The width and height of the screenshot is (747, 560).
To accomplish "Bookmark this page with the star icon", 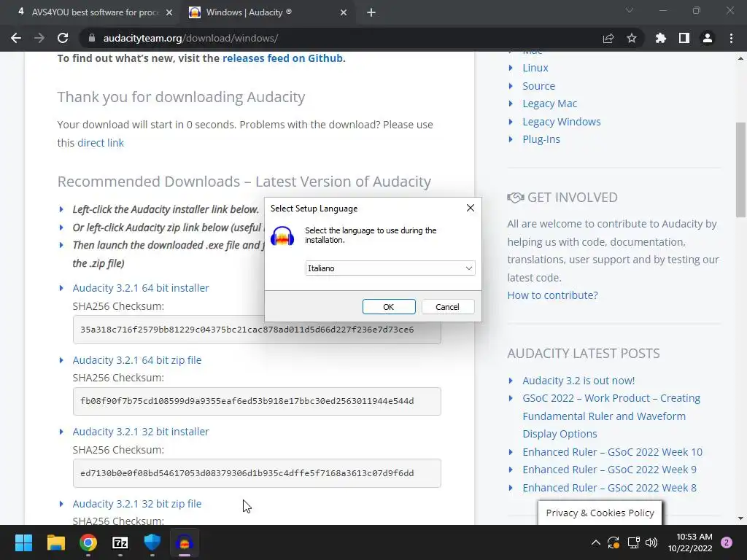I will pyautogui.click(x=632, y=38).
